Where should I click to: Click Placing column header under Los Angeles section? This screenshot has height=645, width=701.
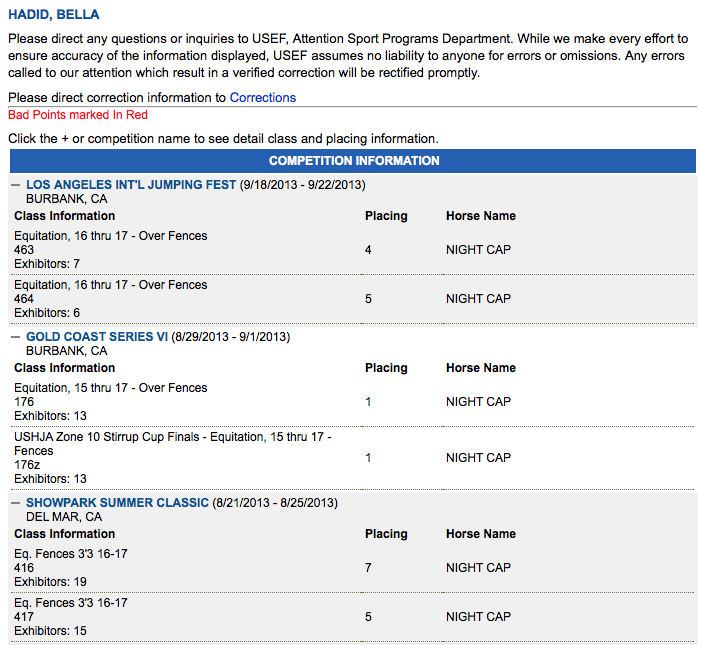[386, 216]
